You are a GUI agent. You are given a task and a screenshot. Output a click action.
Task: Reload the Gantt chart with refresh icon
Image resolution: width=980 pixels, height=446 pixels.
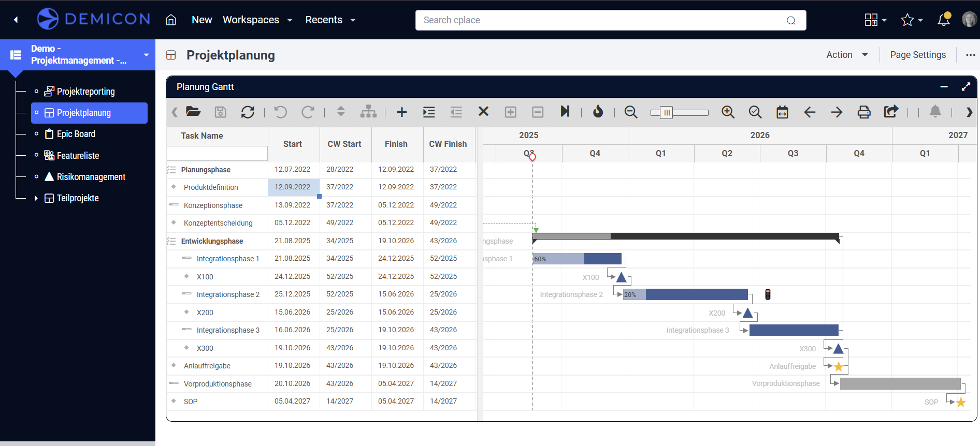pyautogui.click(x=248, y=112)
